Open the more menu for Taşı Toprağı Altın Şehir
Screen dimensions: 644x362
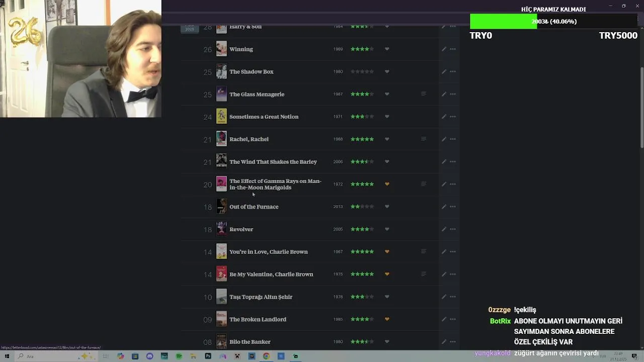coord(453,297)
